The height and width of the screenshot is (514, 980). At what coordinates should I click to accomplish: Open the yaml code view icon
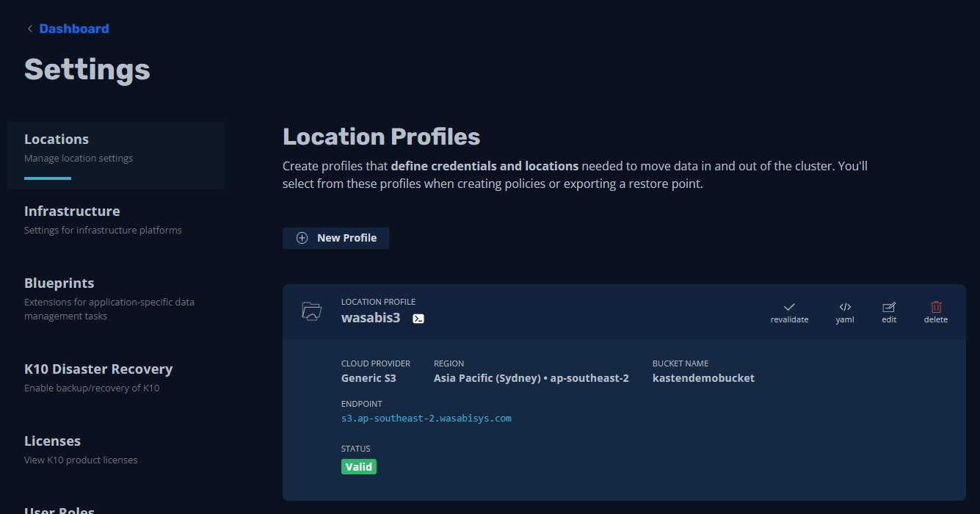tap(845, 307)
